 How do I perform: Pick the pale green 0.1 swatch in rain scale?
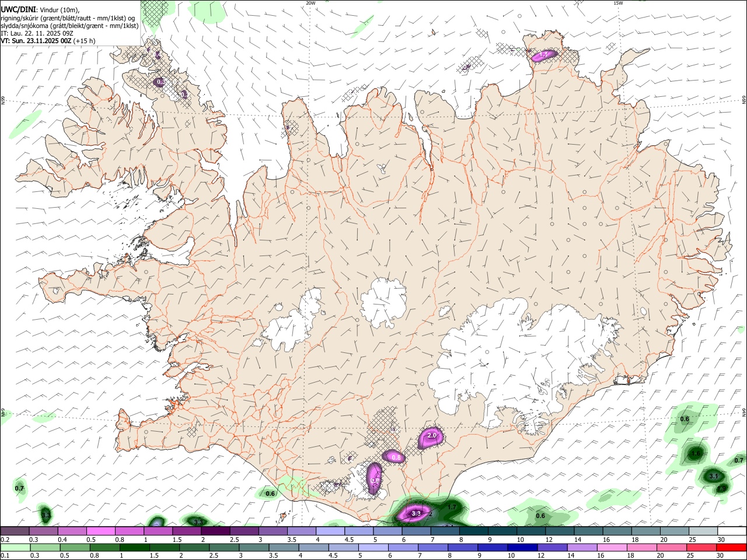point(15,547)
